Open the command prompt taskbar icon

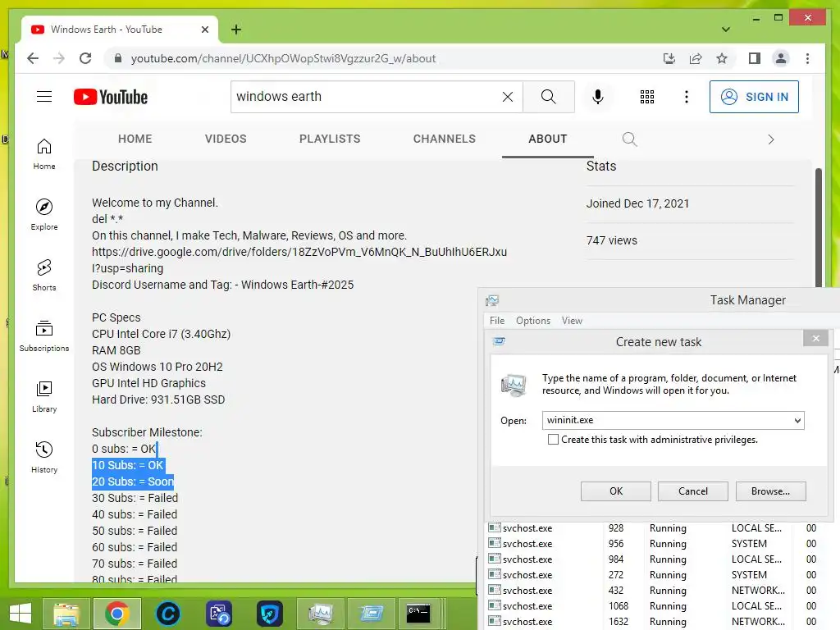(x=418, y=614)
